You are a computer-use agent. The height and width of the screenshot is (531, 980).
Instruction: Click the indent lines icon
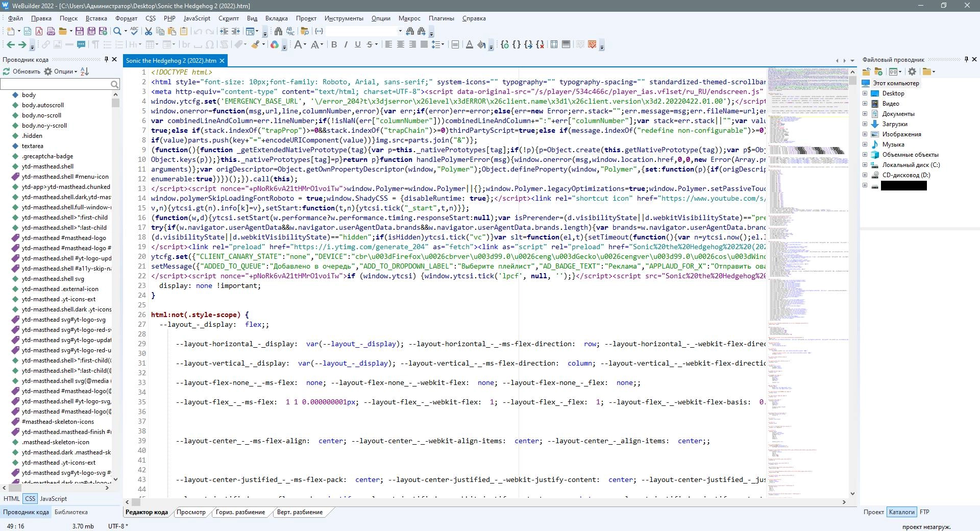click(x=224, y=31)
